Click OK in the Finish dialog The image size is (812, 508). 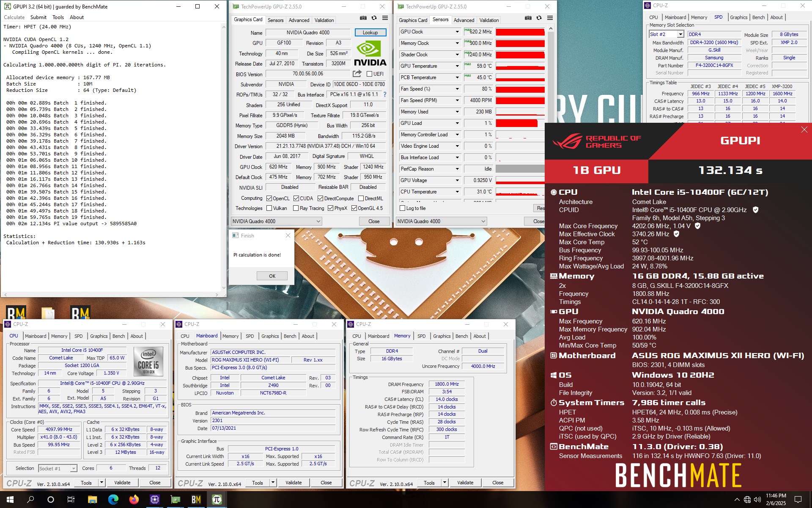[x=272, y=276]
